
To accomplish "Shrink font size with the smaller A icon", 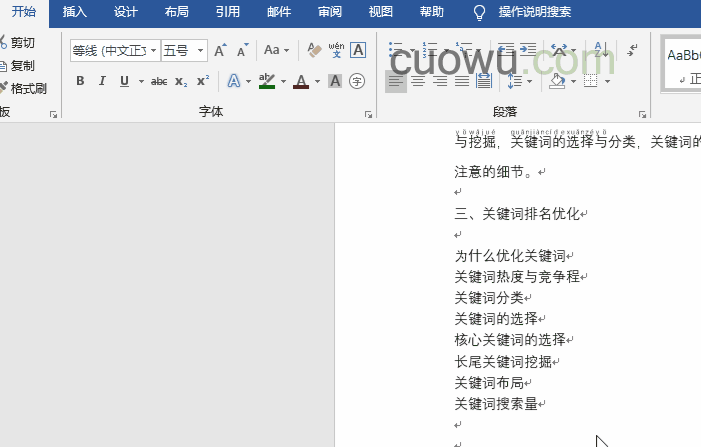I will pos(242,50).
